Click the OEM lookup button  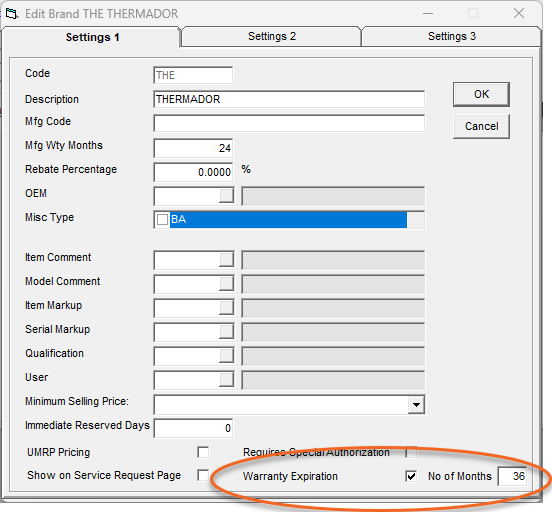(226, 195)
